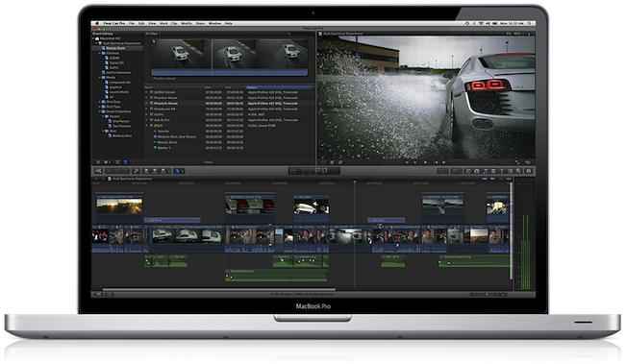Click the Connect clip edit button
Image resolution: width=626 pixels, height=364 pixels.
[146, 171]
